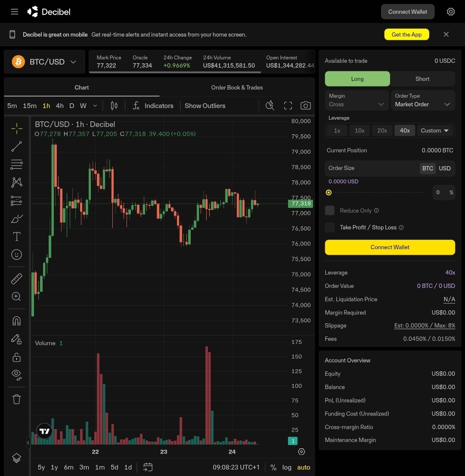Take a chart snapshot camera icon
465x476 pixels.
point(306,105)
